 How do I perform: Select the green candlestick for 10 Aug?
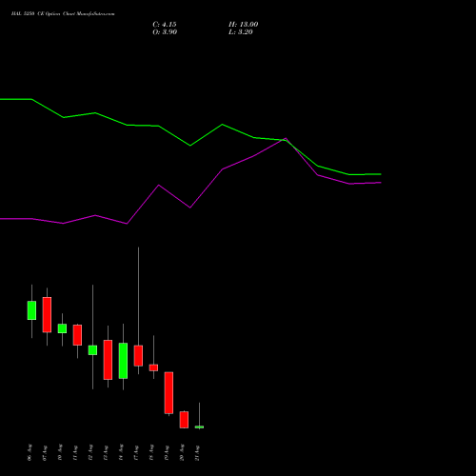[x=62, y=328]
